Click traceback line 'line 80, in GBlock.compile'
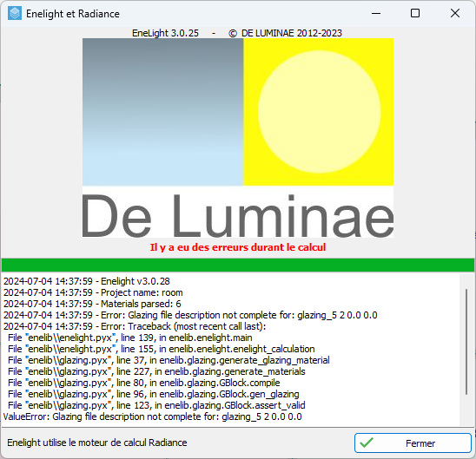This screenshot has height=459, width=476. pyautogui.click(x=144, y=383)
